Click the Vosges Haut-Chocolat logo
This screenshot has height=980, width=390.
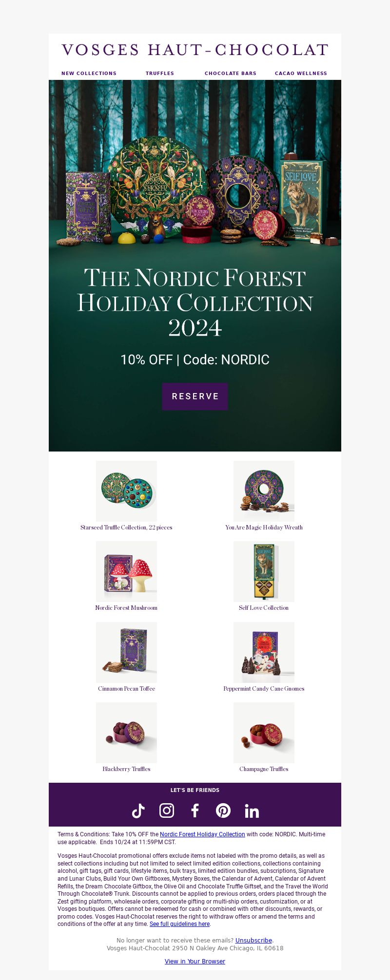pyautogui.click(x=195, y=50)
